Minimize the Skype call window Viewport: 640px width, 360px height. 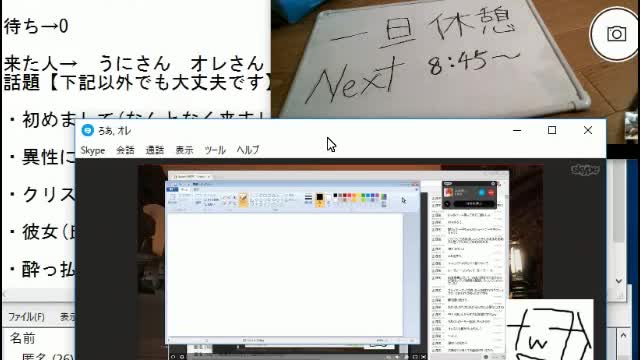[x=517, y=130]
